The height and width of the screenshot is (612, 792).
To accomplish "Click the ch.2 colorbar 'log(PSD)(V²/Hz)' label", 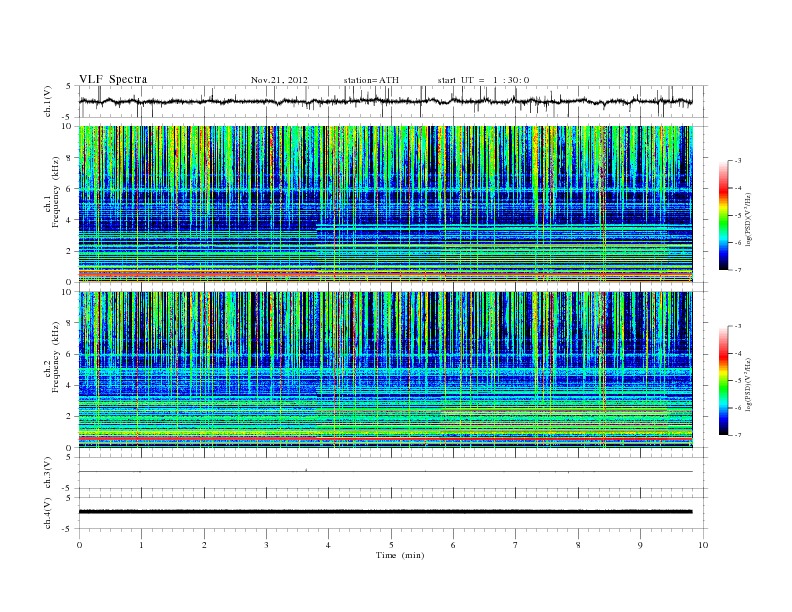I will (750, 384).
